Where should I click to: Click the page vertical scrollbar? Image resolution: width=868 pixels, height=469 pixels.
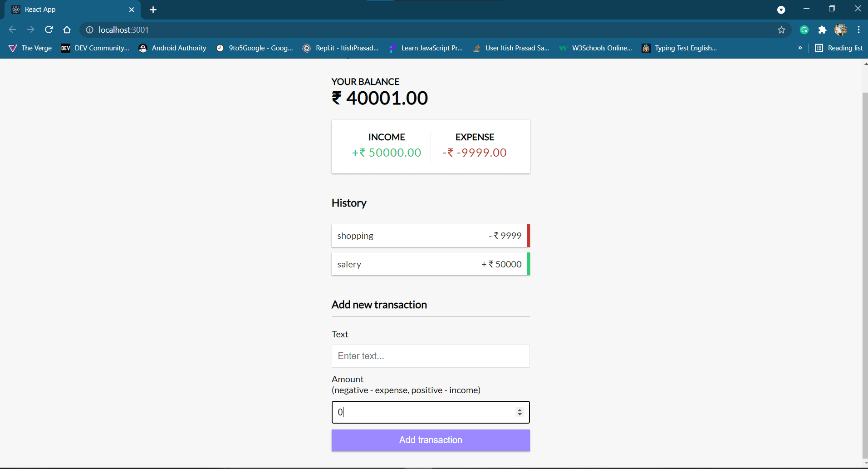tap(865, 263)
